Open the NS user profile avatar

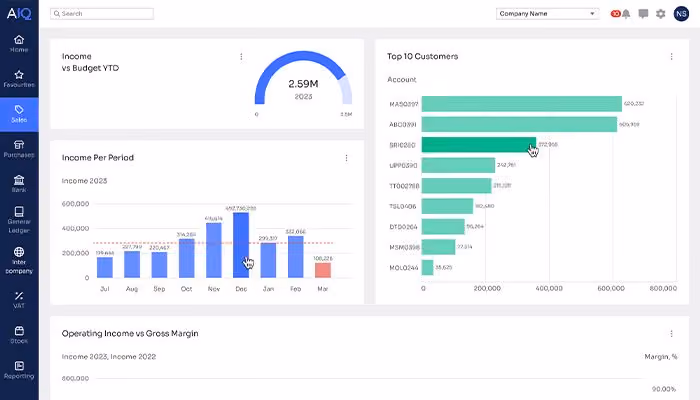click(681, 14)
